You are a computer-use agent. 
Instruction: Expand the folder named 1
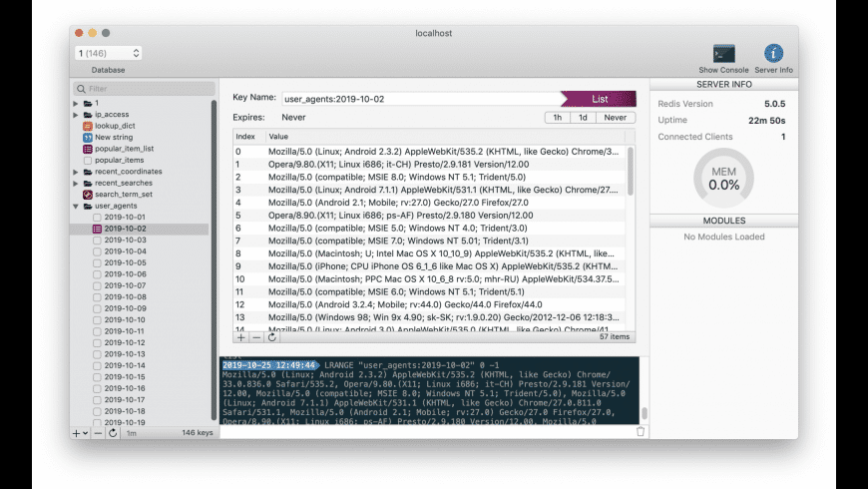coord(76,103)
